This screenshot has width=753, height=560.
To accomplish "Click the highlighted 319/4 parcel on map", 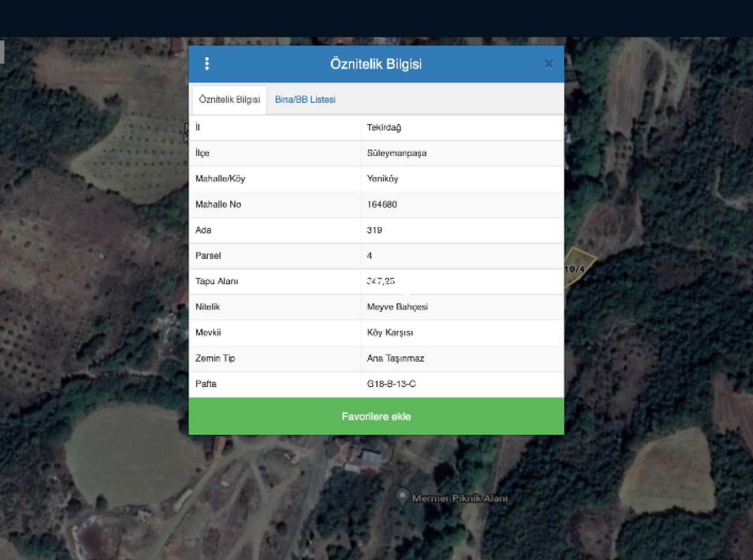I will point(580,265).
